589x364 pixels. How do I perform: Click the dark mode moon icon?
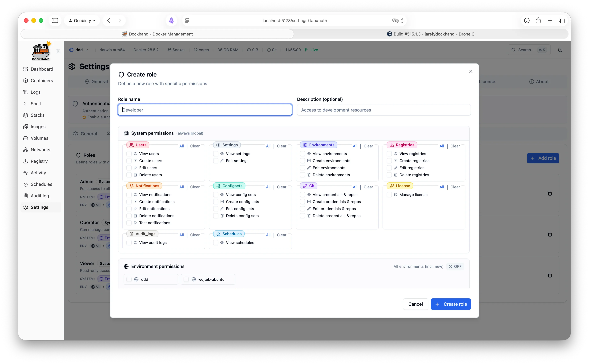(x=560, y=50)
